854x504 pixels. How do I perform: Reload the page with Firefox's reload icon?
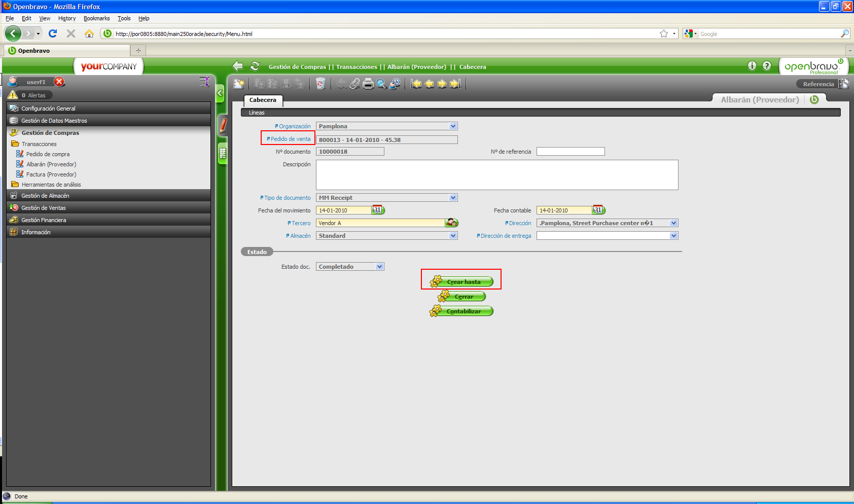(53, 33)
